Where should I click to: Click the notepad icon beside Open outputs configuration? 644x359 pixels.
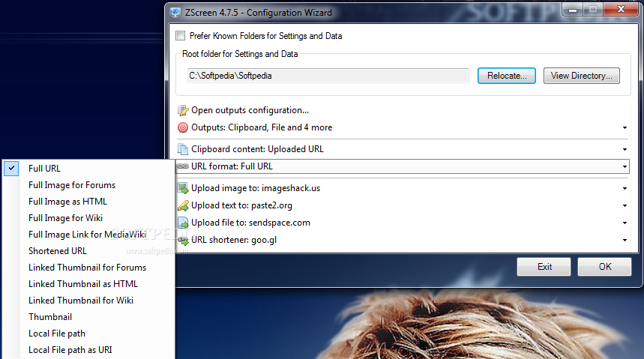click(183, 110)
